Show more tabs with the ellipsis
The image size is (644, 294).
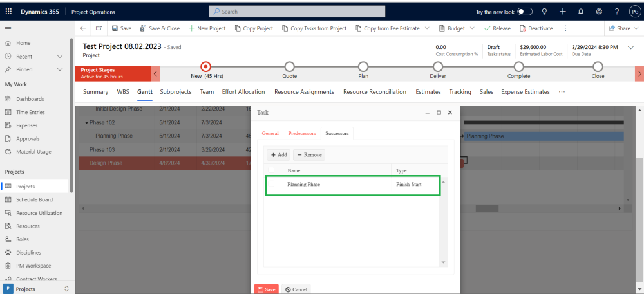pyautogui.click(x=562, y=92)
